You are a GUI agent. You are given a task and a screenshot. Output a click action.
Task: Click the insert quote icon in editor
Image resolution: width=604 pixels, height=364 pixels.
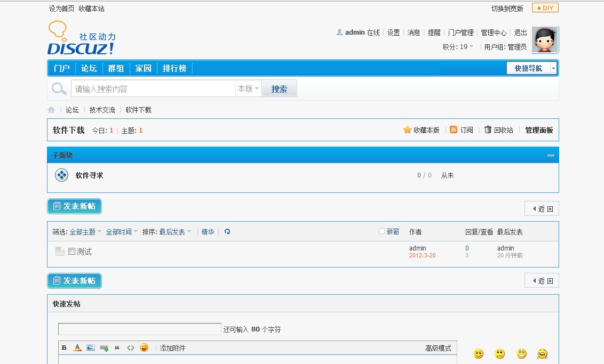117,348
